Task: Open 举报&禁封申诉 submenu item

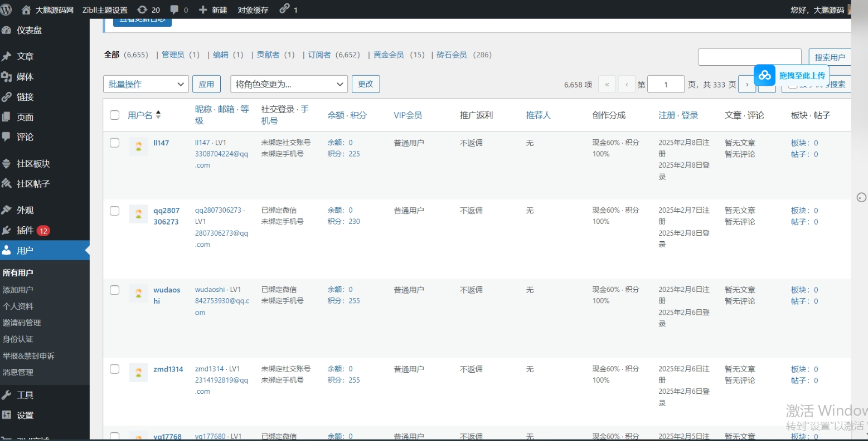Action: pos(28,356)
